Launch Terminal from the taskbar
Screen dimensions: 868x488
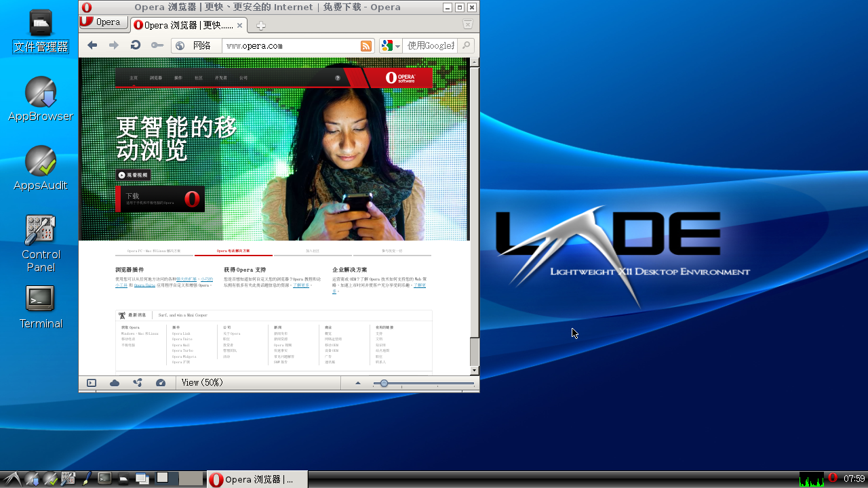point(104,479)
